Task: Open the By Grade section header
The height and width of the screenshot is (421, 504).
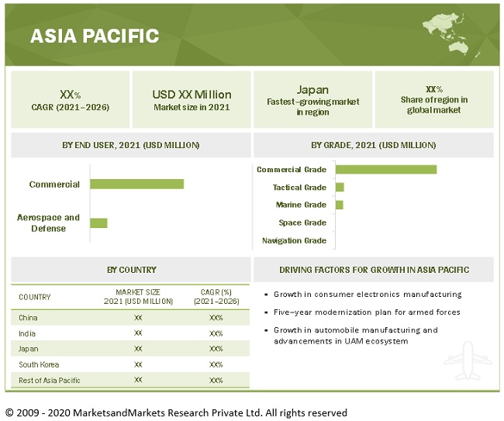Action: click(373, 145)
